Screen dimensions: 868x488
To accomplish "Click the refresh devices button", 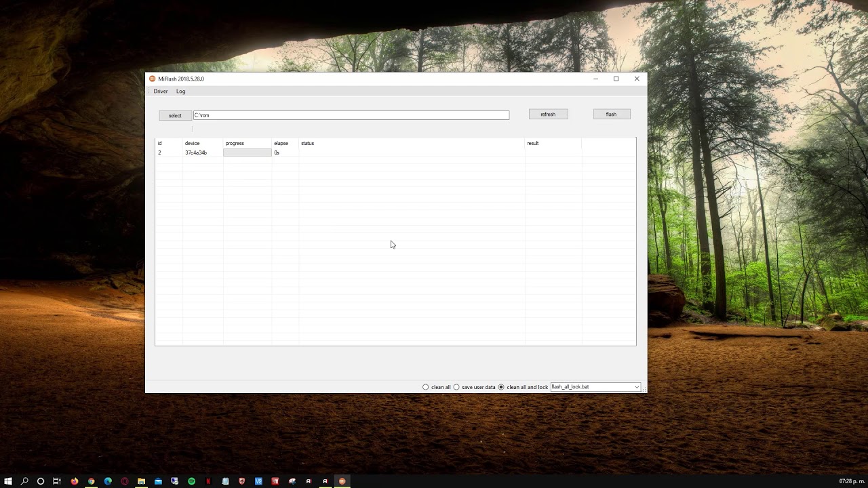I will click(548, 115).
